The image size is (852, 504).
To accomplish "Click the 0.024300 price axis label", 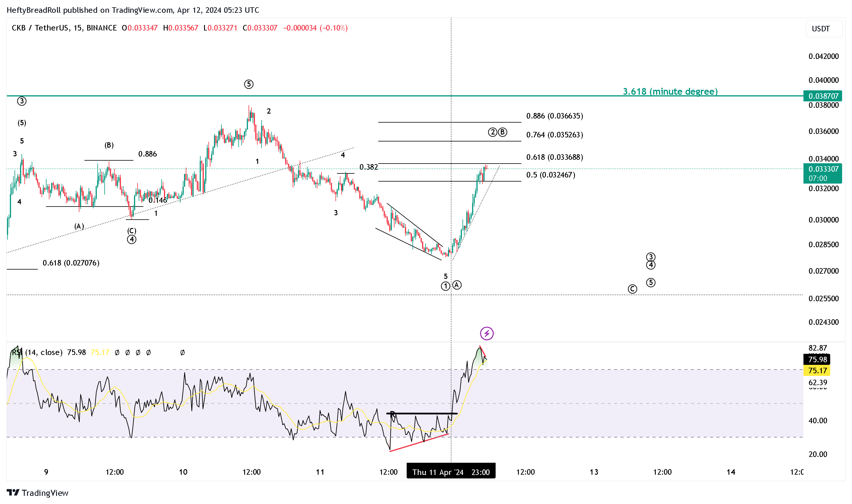I will click(x=824, y=322).
